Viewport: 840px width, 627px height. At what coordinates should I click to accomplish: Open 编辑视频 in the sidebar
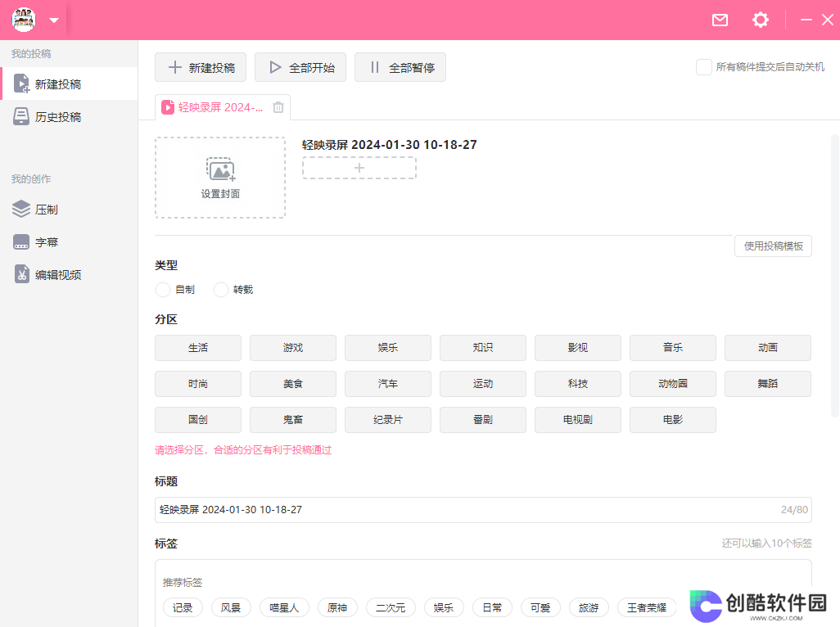pyautogui.click(x=70, y=275)
